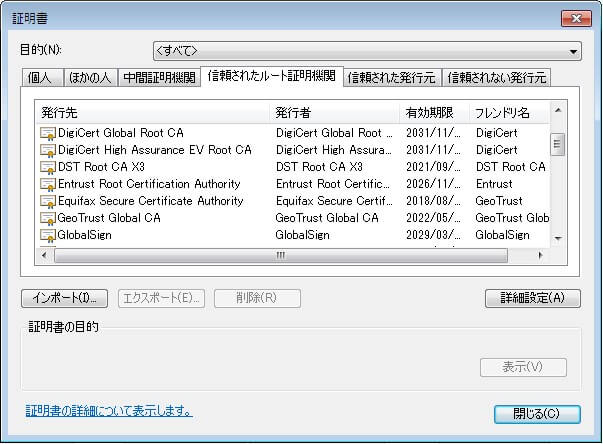The image size is (603, 444).
Task: Click expiry date 2029/03/... cell
Action: click(x=433, y=235)
